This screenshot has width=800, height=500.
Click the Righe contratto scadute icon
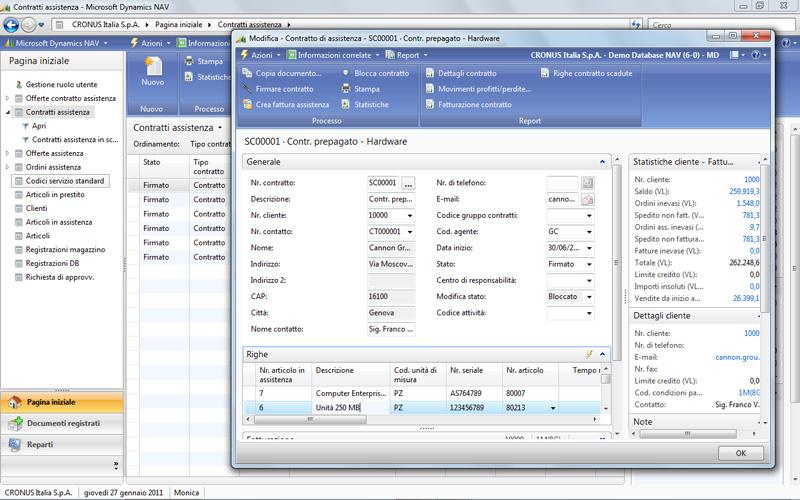pos(545,73)
